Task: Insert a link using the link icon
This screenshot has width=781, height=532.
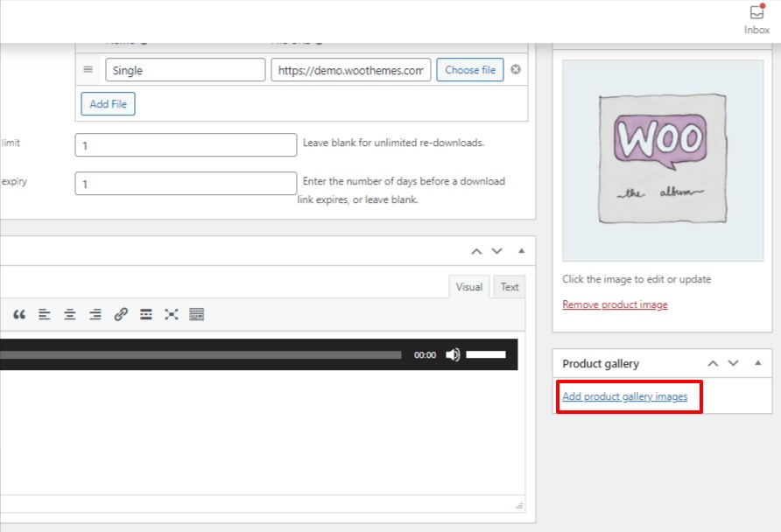Action: click(x=120, y=314)
